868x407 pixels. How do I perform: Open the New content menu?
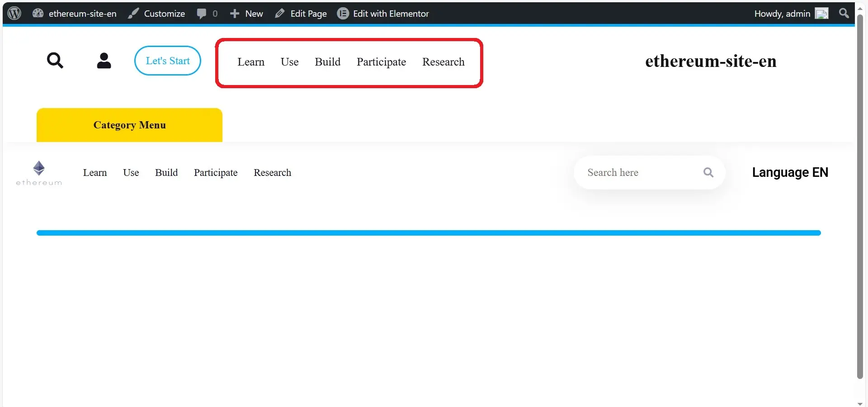coord(247,14)
